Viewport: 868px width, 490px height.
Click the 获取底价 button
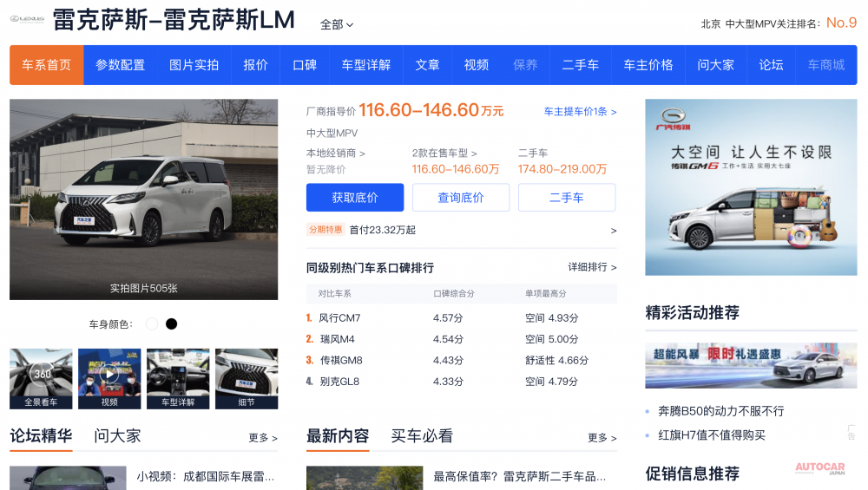click(x=355, y=198)
